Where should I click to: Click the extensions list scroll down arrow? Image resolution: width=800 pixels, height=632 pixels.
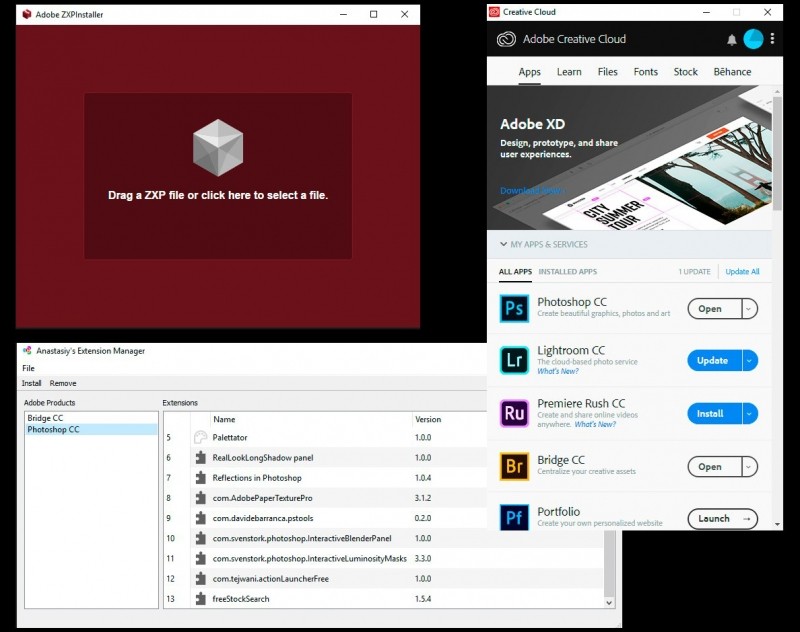point(609,603)
